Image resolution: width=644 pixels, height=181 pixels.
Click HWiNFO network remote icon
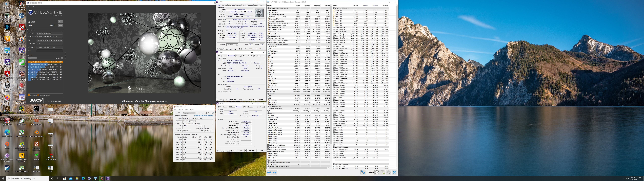click(363, 172)
